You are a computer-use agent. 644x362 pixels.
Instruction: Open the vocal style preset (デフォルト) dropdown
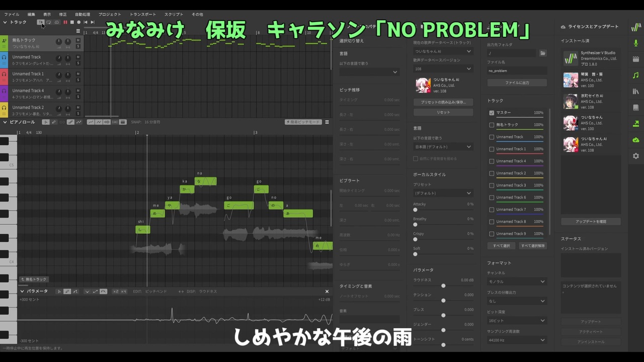[443, 193]
